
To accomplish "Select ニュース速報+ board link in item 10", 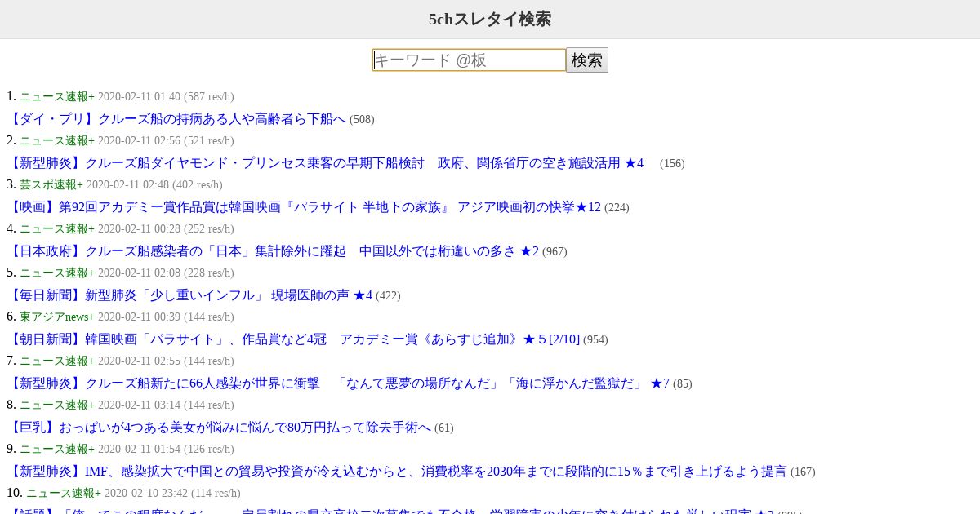I will pyautogui.click(x=64, y=494).
